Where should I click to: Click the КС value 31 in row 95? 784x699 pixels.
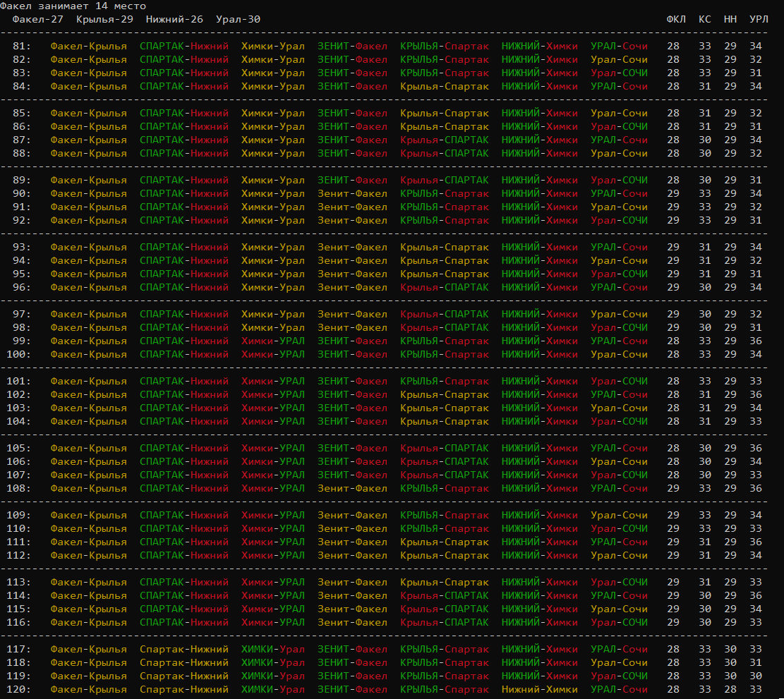coord(705,274)
